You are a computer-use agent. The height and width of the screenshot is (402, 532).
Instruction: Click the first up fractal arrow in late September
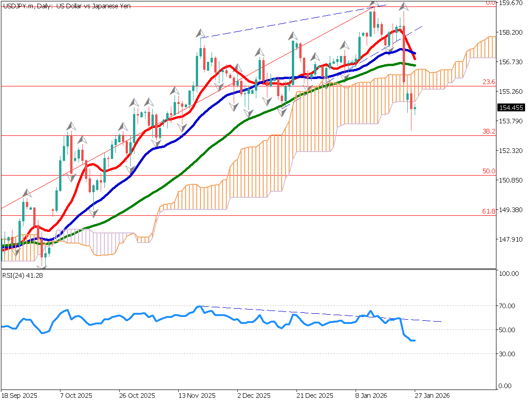27,192
